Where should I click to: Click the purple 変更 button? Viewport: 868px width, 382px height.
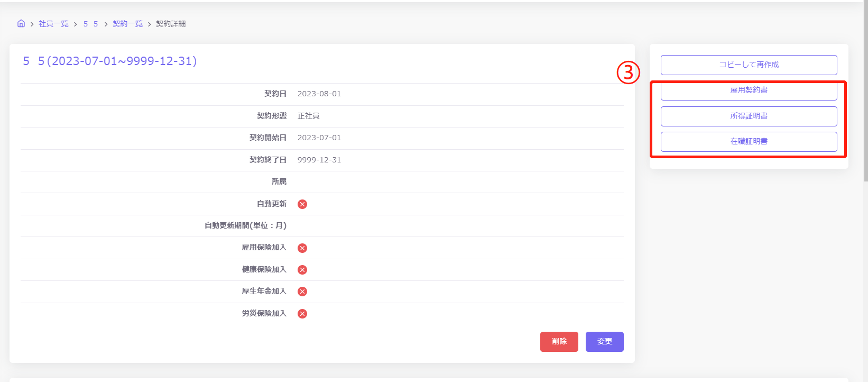[604, 342]
